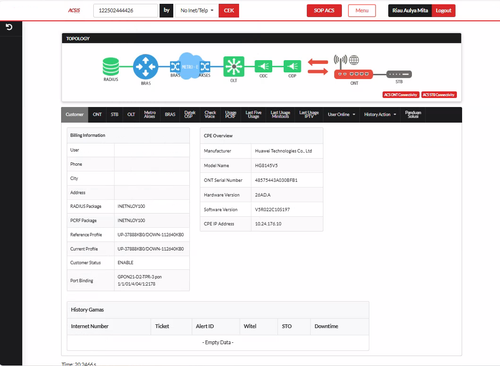Click the green OLT node icon
500x366 pixels.
[234, 67]
